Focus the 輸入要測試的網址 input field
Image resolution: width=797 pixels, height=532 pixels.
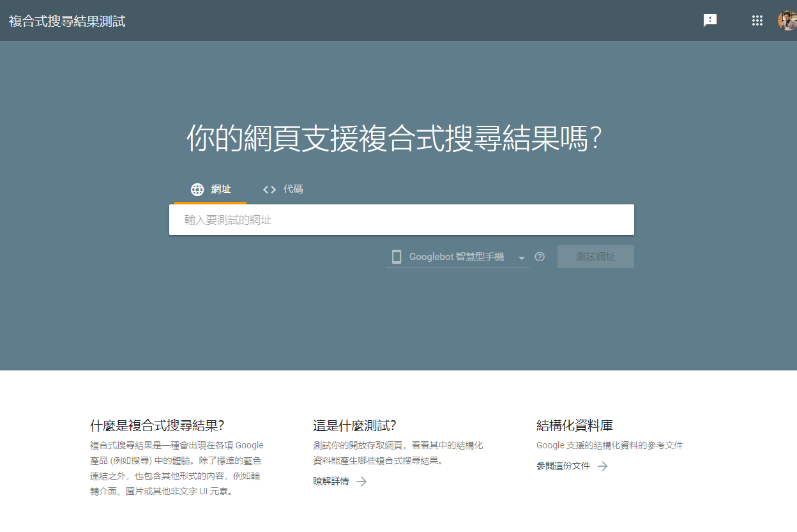click(401, 220)
